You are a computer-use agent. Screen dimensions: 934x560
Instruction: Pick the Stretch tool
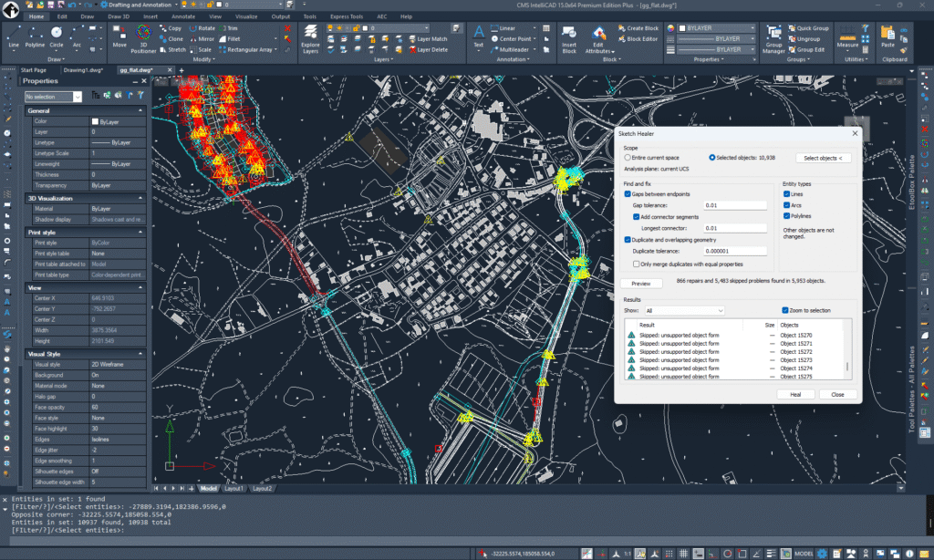point(172,49)
